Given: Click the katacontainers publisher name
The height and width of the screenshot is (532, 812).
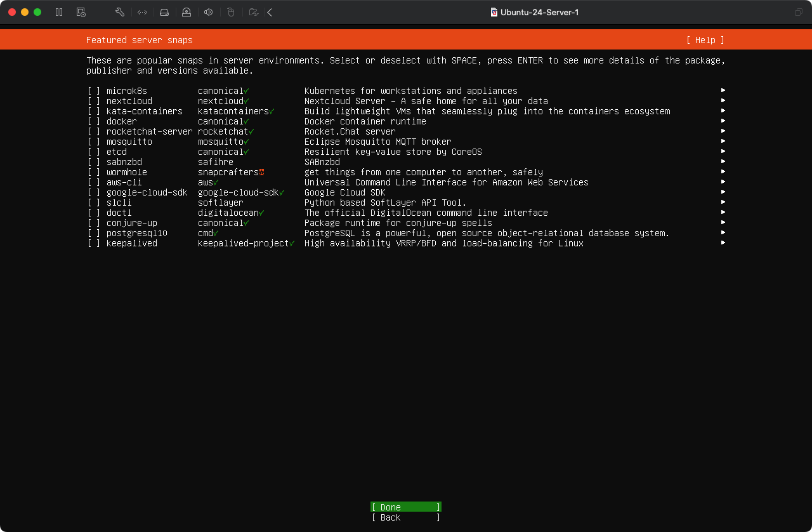Looking at the screenshot, I should click(233, 111).
